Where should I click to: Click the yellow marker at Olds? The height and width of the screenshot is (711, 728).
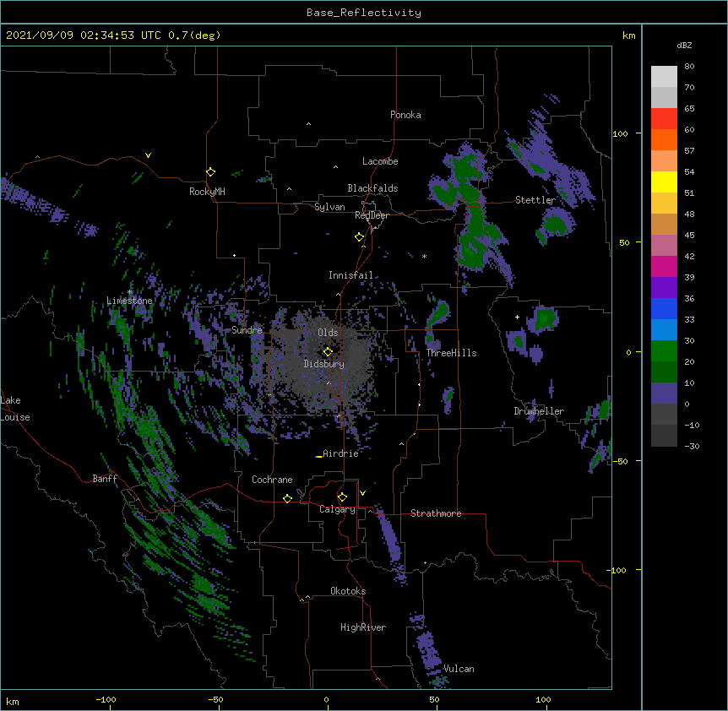[328, 351]
